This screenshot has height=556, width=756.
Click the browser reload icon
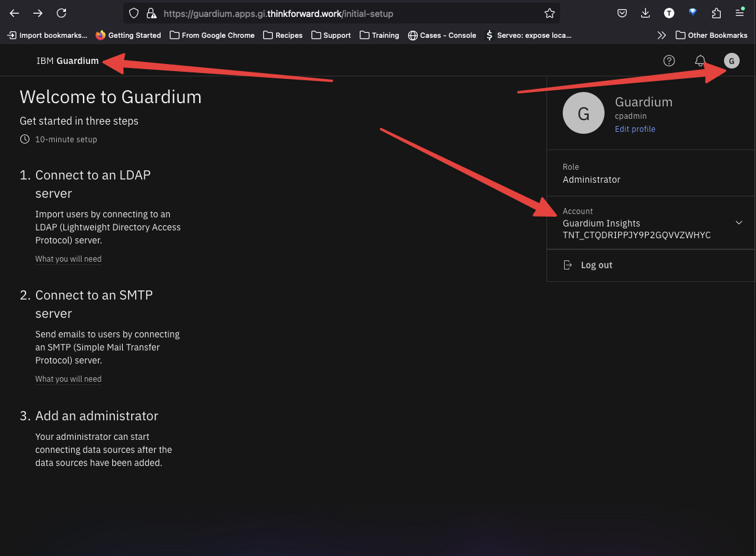tap(61, 13)
